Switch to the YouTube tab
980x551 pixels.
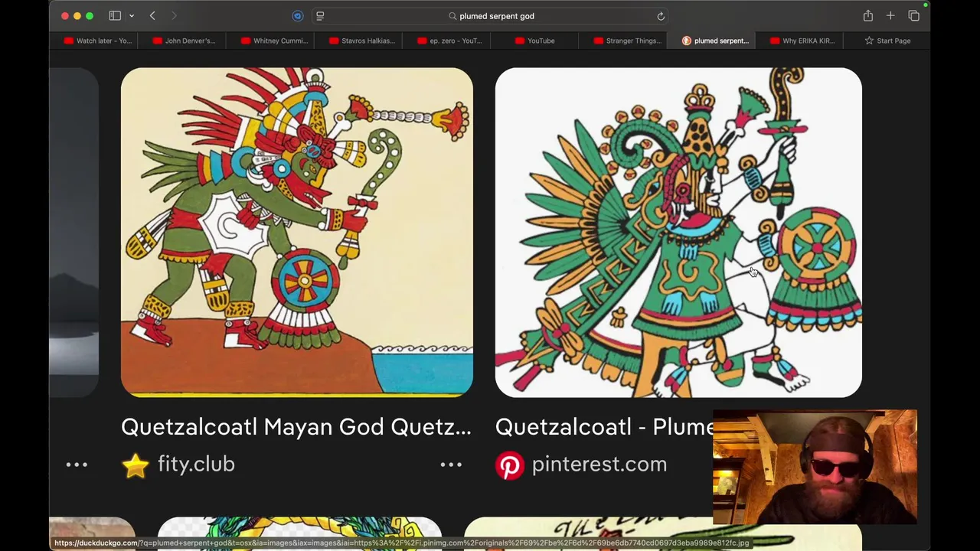coord(534,41)
